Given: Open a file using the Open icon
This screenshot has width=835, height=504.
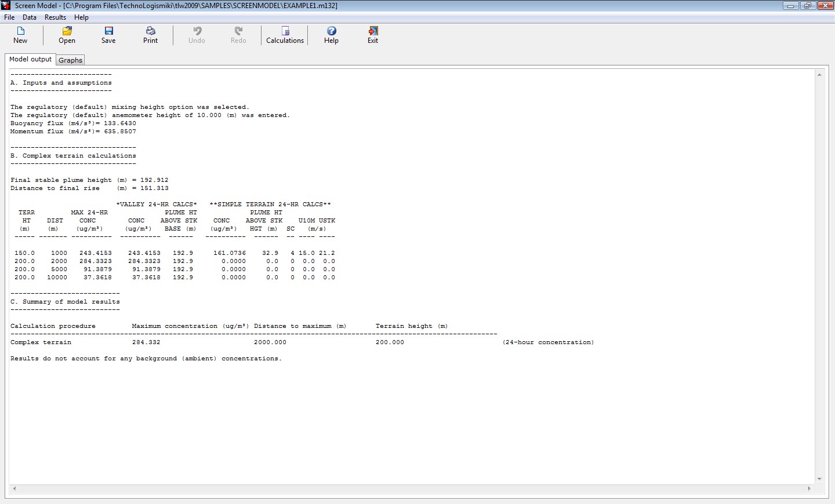Looking at the screenshot, I should (67, 35).
